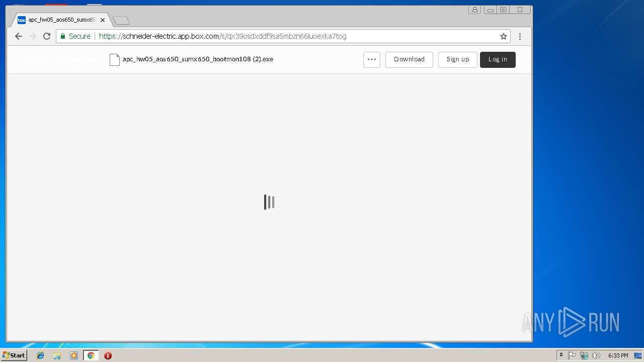Open Windows Media Player from taskbar

point(74,355)
